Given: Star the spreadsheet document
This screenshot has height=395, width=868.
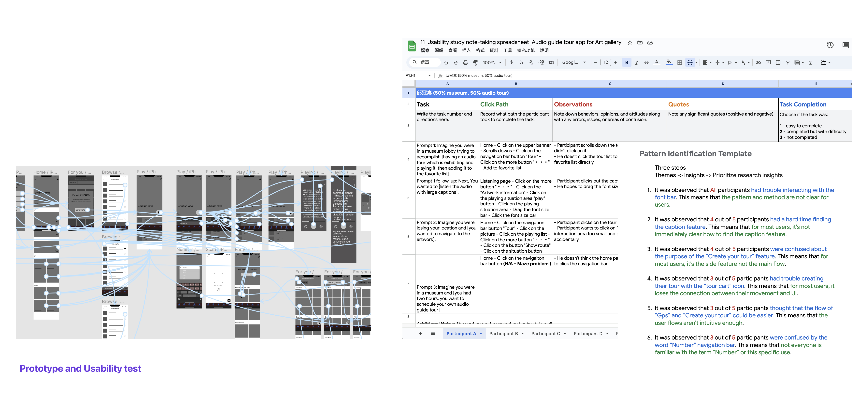Looking at the screenshot, I should tap(629, 42).
